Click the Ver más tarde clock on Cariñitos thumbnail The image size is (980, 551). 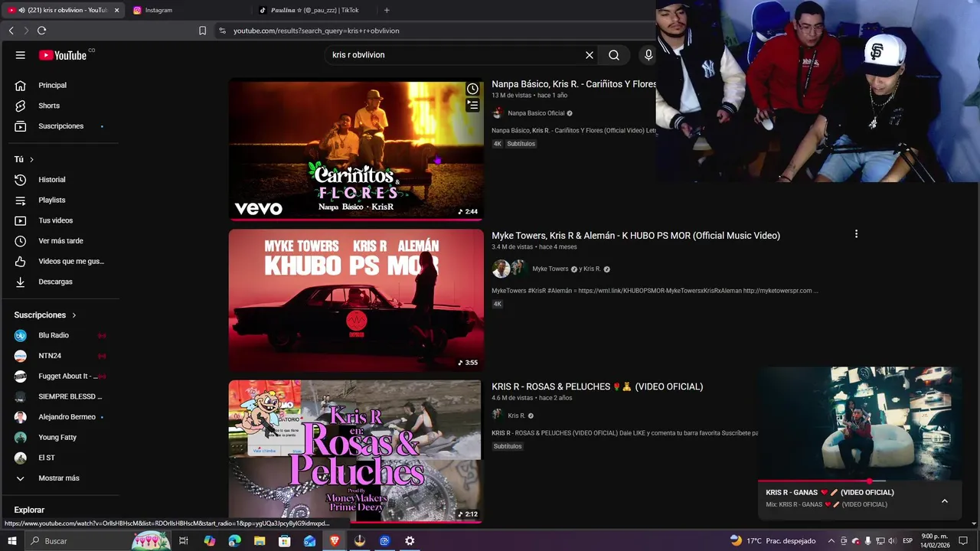[472, 89]
